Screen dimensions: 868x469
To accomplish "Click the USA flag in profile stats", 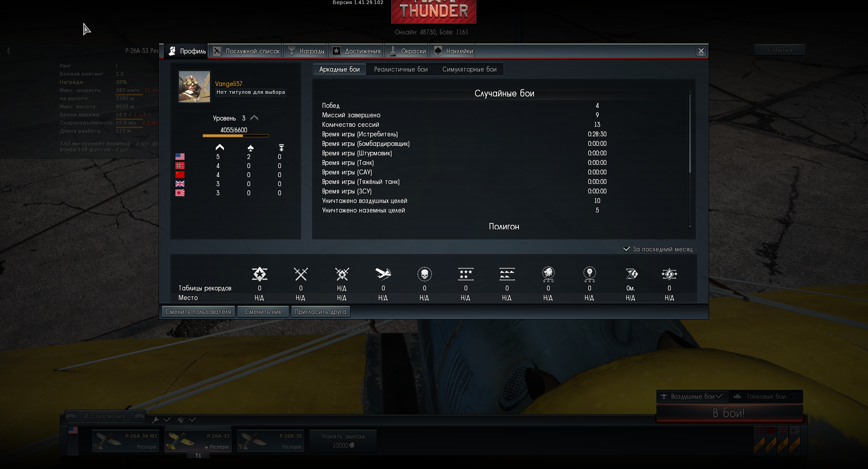I will (180, 156).
